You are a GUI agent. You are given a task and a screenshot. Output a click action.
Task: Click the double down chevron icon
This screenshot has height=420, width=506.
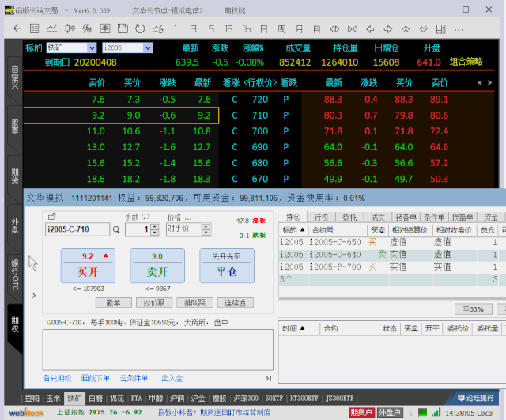click(x=424, y=29)
